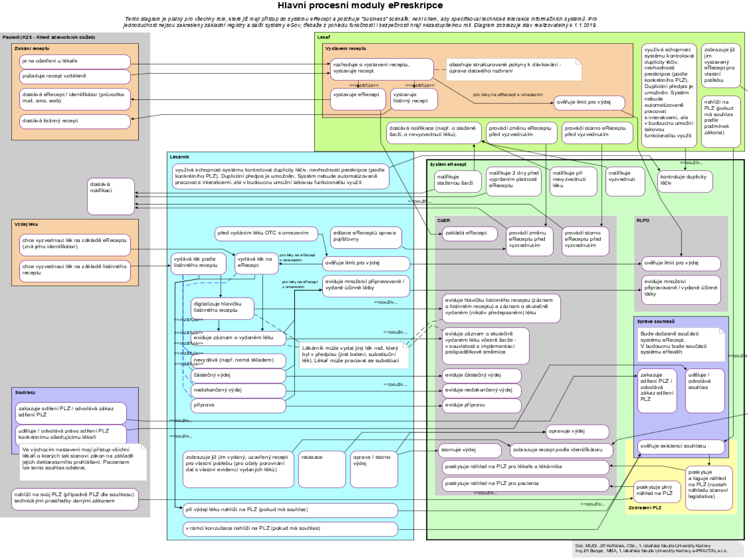Select the 'stornuje výdej' node
The width and height of the screenshot is (748, 560).
click(x=469, y=450)
